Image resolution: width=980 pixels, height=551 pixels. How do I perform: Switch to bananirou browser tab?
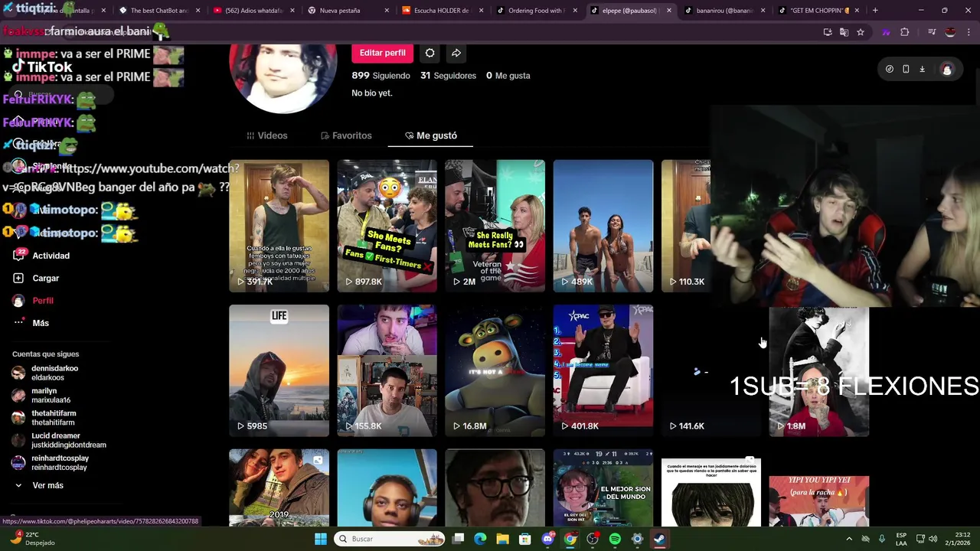tap(724, 11)
